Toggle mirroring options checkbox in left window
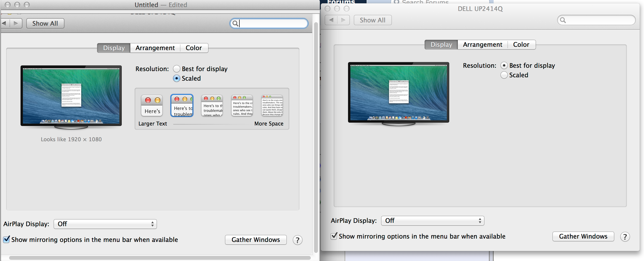This screenshot has width=644, height=261. tap(6, 239)
